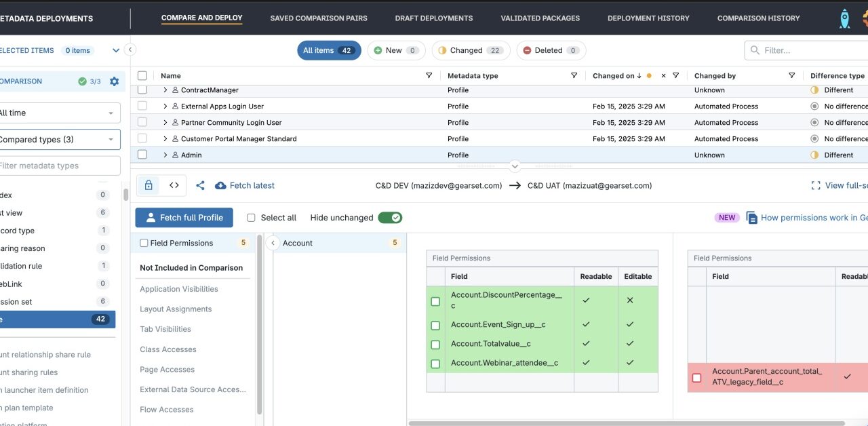Open comparison settings gear icon
Image resolution: width=868 pixels, height=426 pixels.
(114, 81)
